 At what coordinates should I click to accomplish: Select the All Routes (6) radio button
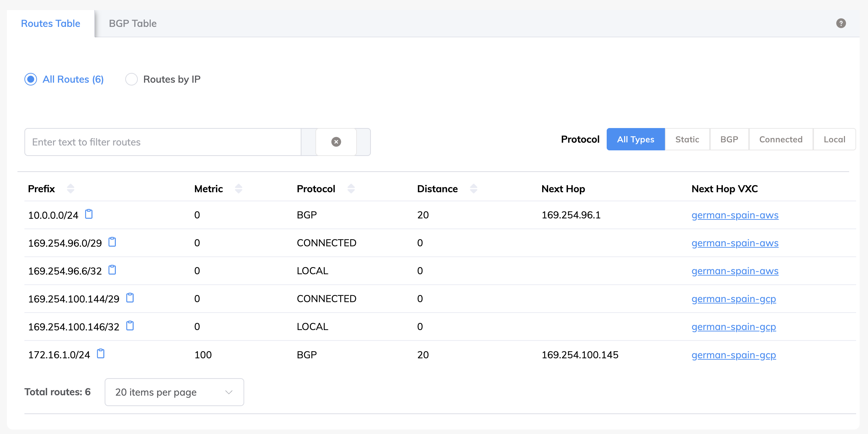coord(31,79)
